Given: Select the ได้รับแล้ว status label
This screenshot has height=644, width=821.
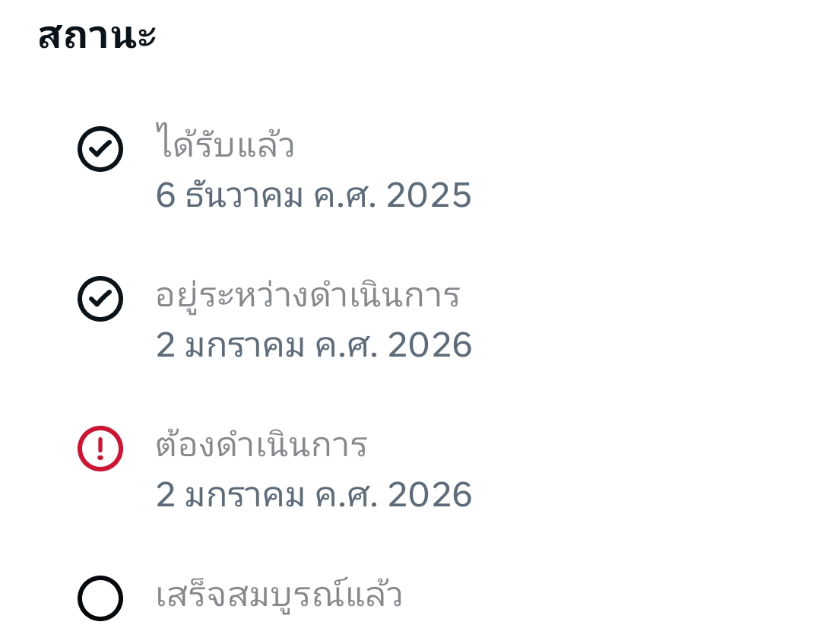Looking at the screenshot, I should [x=225, y=144].
